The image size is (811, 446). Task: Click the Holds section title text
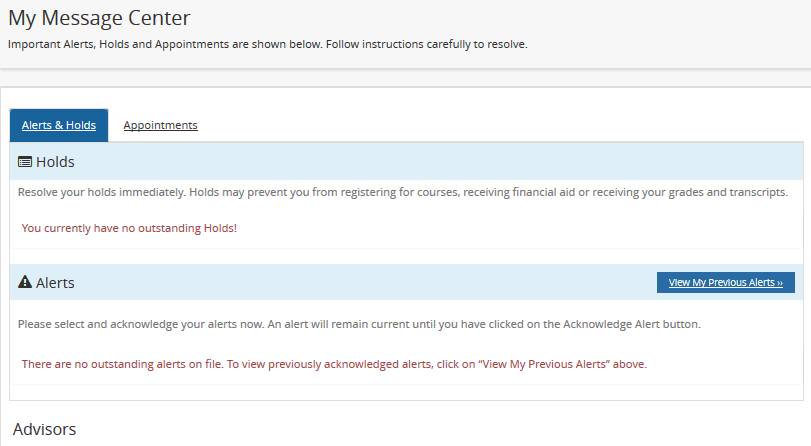[x=55, y=162]
